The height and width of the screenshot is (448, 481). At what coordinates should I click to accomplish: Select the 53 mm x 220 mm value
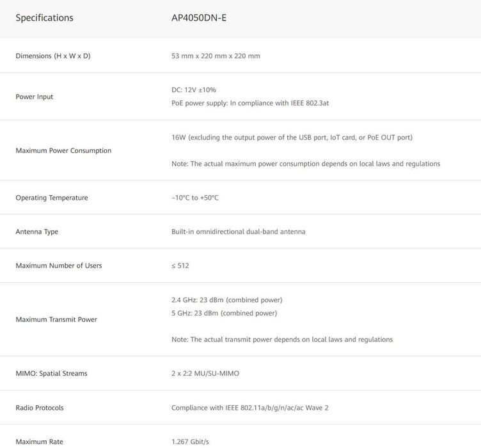(216, 56)
